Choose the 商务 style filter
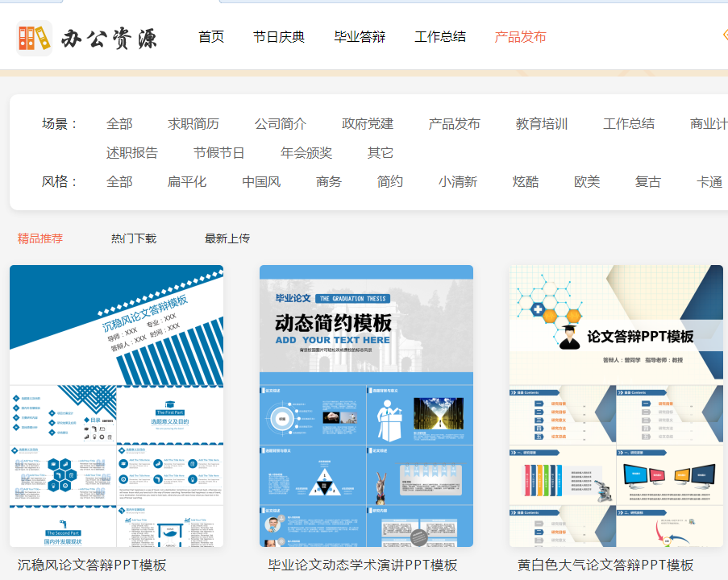728x580 pixels. pyautogui.click(x=329, y=181)
